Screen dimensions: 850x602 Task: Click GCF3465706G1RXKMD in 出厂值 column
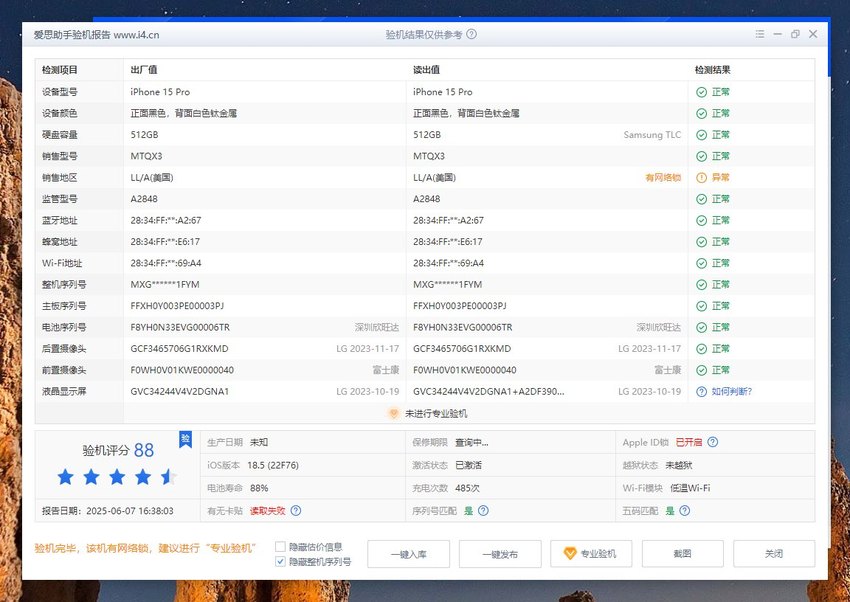[x=179, y=349]
